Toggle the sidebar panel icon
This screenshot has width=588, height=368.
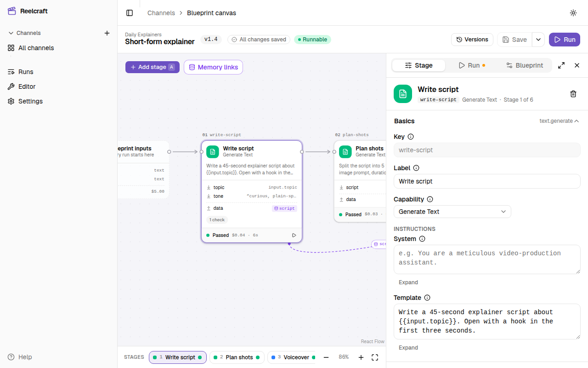[x=130, y=13]
